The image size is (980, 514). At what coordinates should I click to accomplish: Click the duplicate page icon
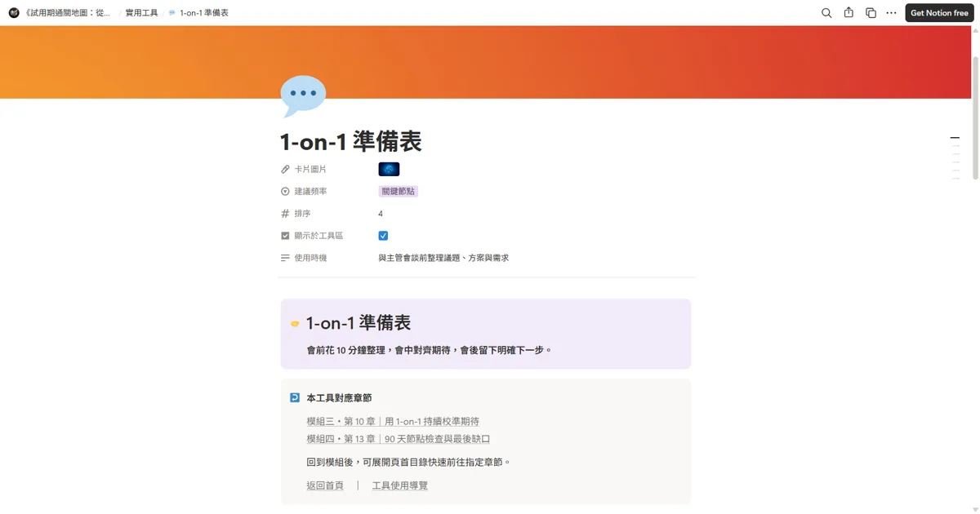point(871,13)
